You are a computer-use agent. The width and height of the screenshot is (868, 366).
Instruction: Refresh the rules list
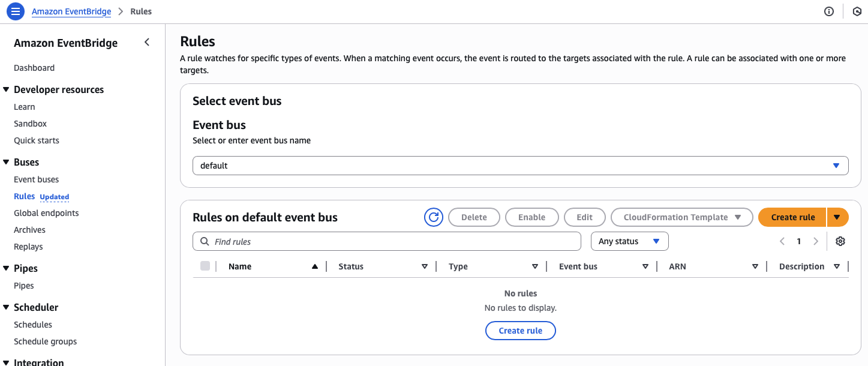433,217
